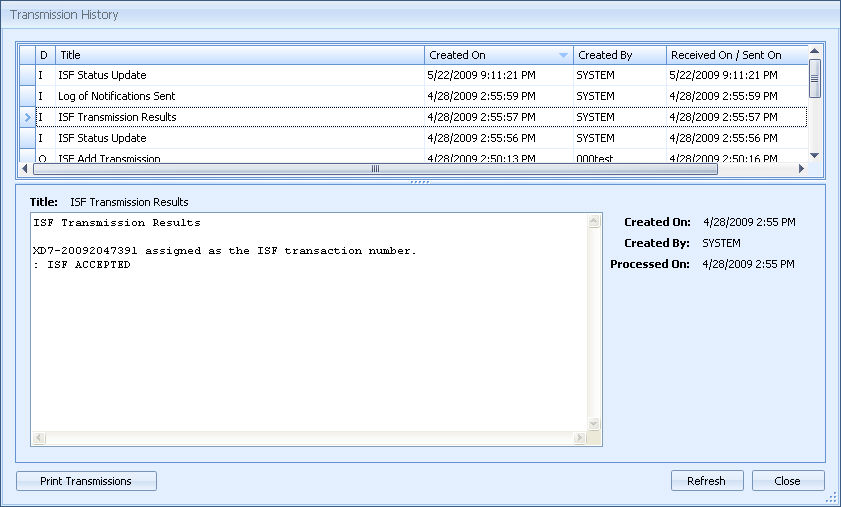Viewport: 841px width, 507px height.
Task: Click the sort arrow in Created On header
Action: point(563,55)
